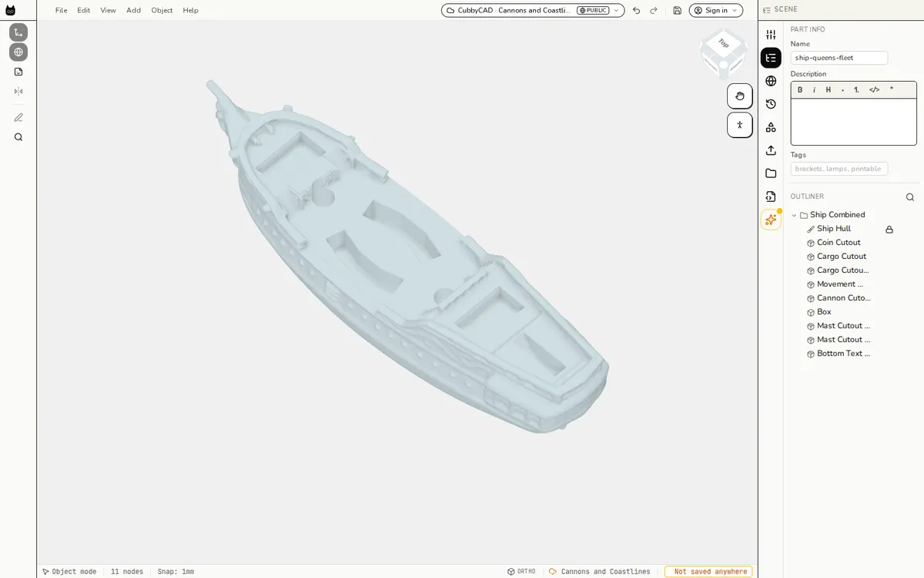Toggle the ORTHO projection indicator
Screen dimensions: 924x578
pyautogui.click(x=521, y=572)
